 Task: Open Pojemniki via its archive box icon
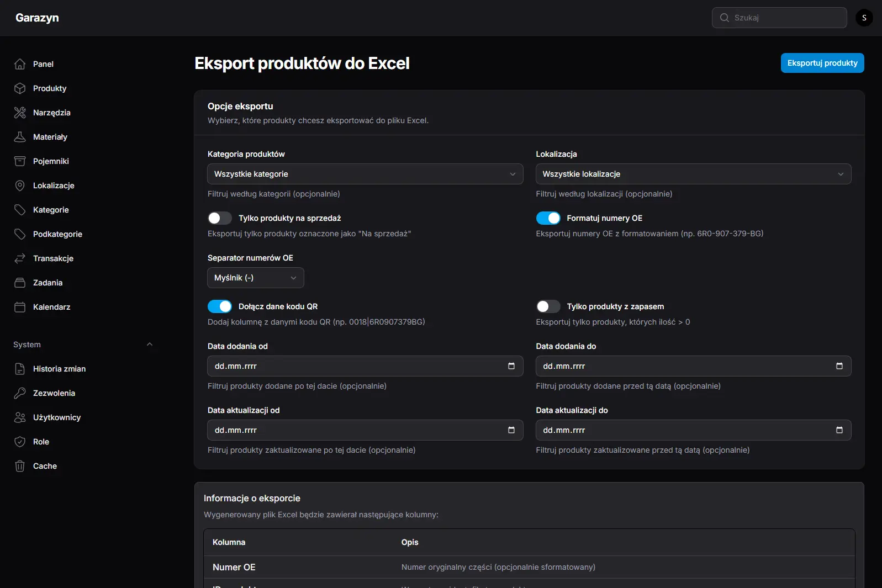(20, 161)
